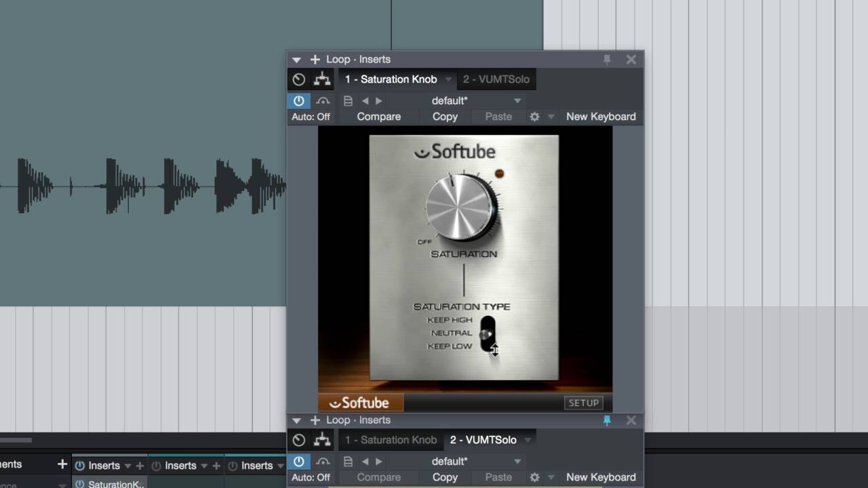Click the large plus left of the mixer Inserts
The height and width of the screenshot is (488, 868).
pyautogui.click(x=62, y=464)
